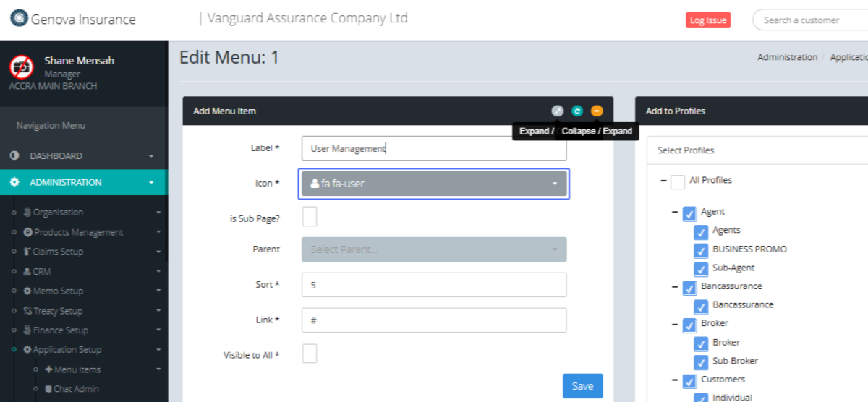868x402 pixels.
Task: Tick the All Profiles checkbox
Action: point(678,181)
